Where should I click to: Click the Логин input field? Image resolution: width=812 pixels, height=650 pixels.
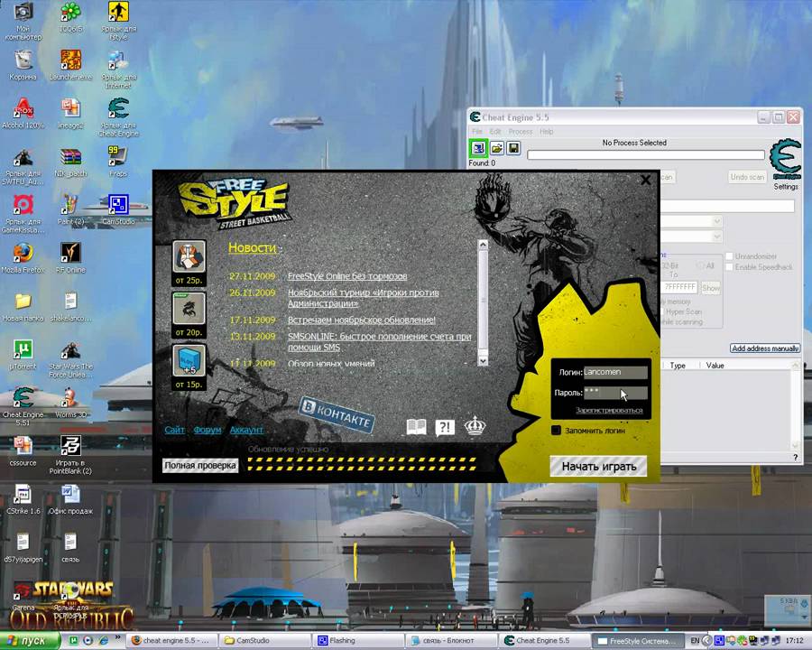615,372
